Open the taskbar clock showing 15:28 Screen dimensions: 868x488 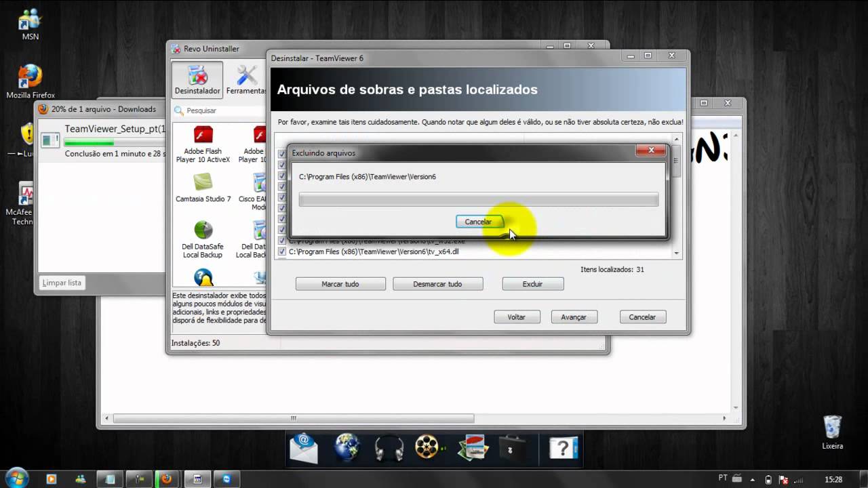pyautogui.click(x=833, y=479)
